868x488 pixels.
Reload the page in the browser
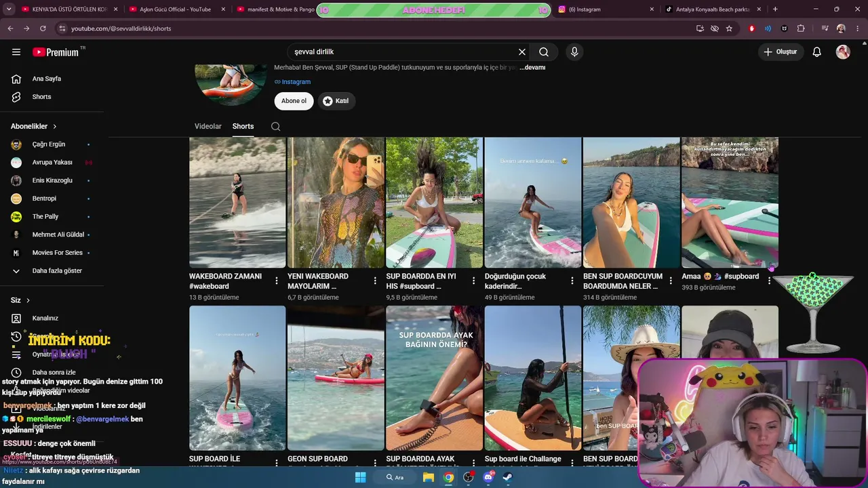coord(43,28)
